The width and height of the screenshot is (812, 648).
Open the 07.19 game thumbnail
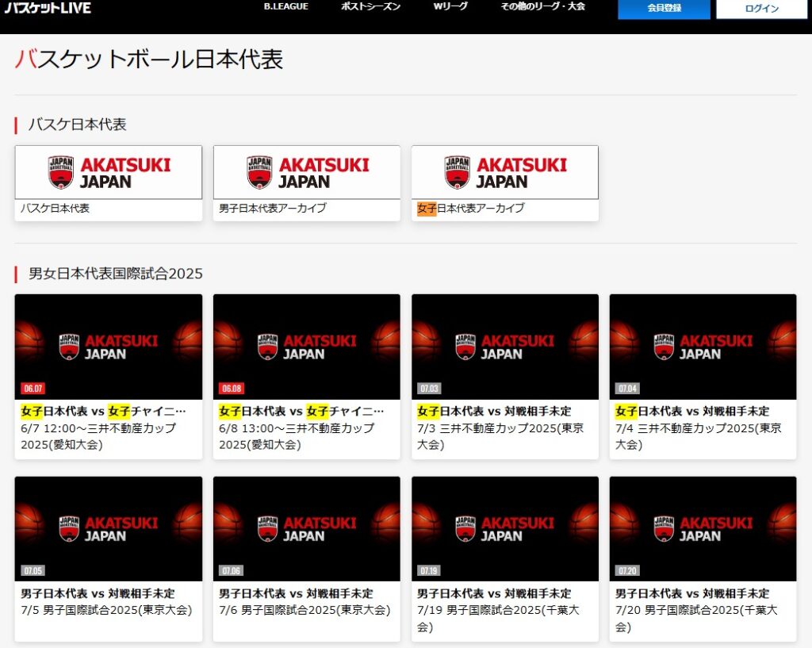(x=505, y=529)
